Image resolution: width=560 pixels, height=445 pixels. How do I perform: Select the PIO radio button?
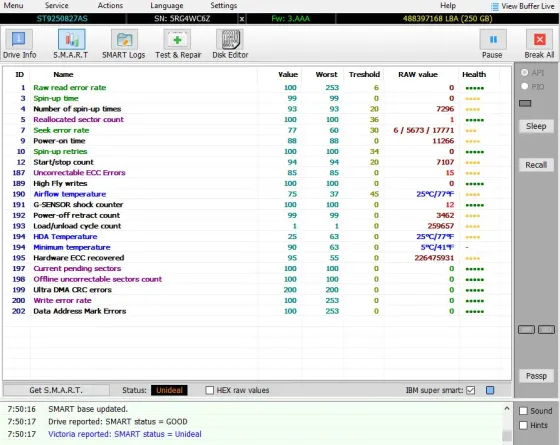point(524,86)
